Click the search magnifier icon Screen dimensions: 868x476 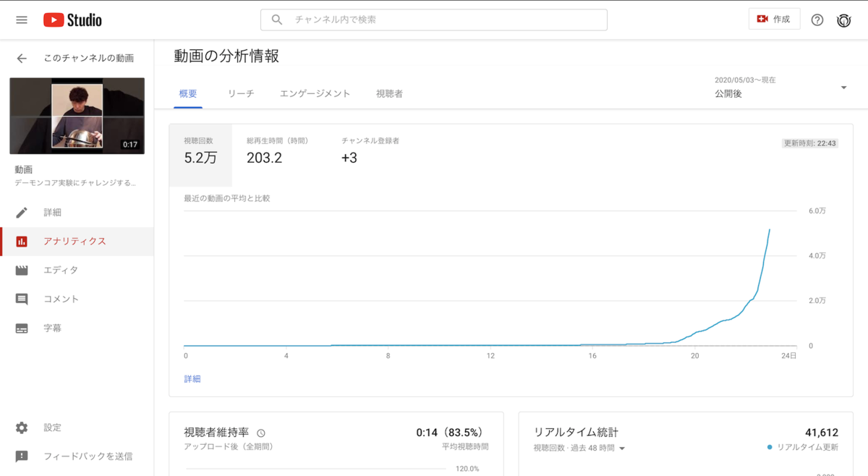click(277, 20)
